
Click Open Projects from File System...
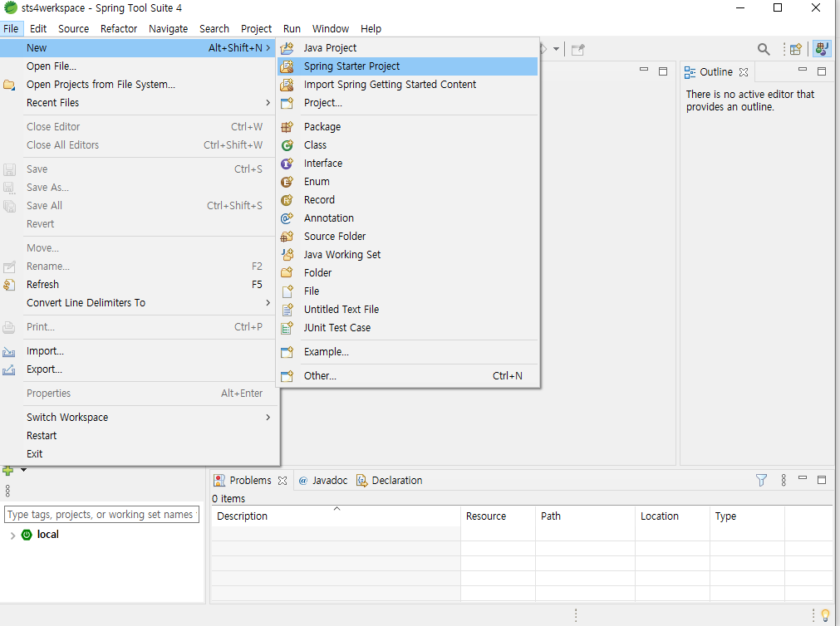[x=138, y=85]
